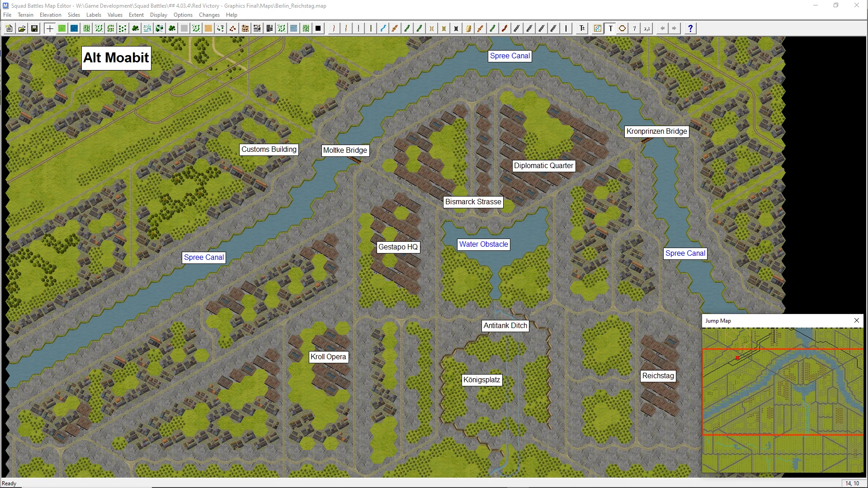Open the Elevation menu

[50, 15]
